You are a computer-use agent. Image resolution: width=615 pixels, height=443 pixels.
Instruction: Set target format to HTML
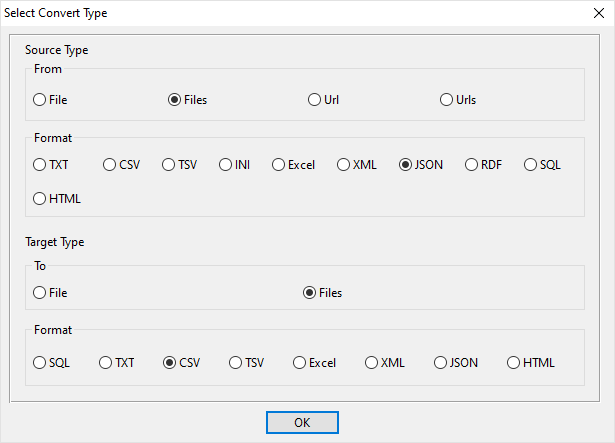tap(513, 363)
